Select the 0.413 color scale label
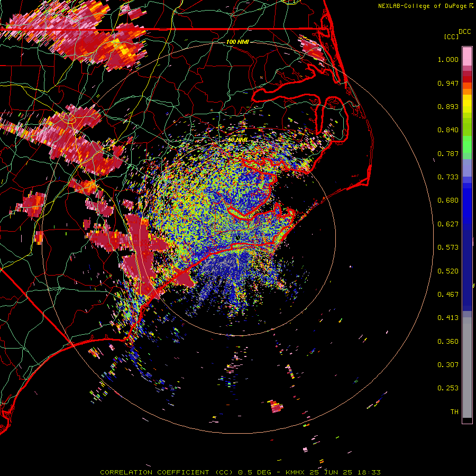476x476 pixels. click(x=448, y=318)
